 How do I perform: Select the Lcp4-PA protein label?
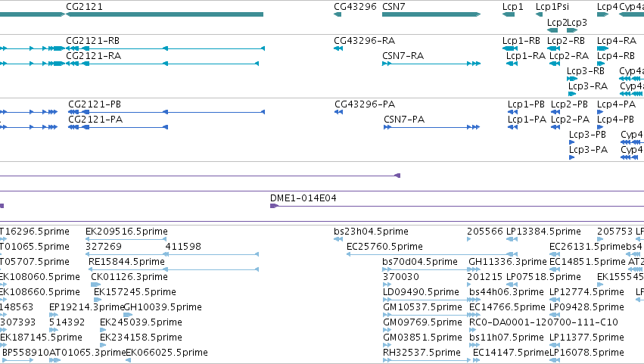click(617, 104)
